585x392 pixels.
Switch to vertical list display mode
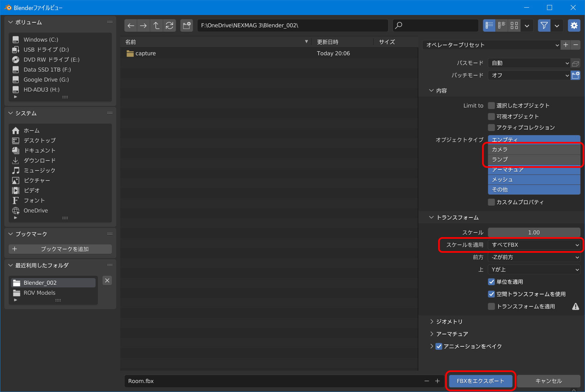tap(489, 26)
